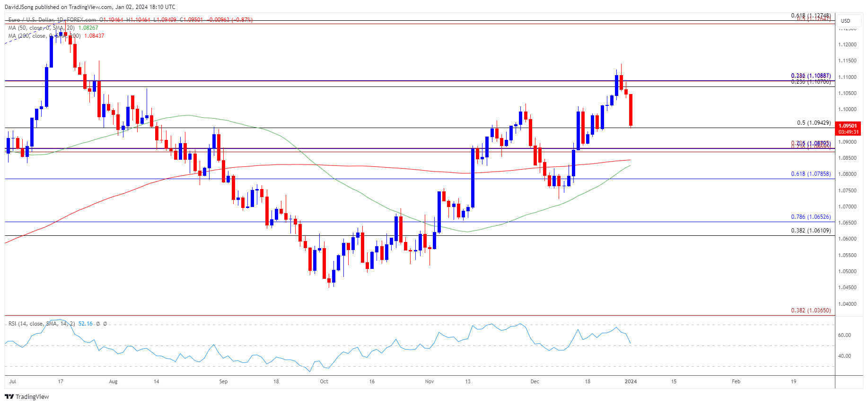Image resolution: width=868 pixels, height=405 pixels.
Task: Click the 1.04500 price axis label
Action: 847,287
